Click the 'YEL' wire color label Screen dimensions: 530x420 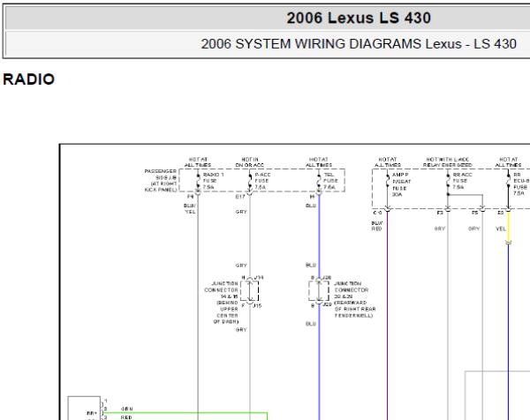coord(501,229)
